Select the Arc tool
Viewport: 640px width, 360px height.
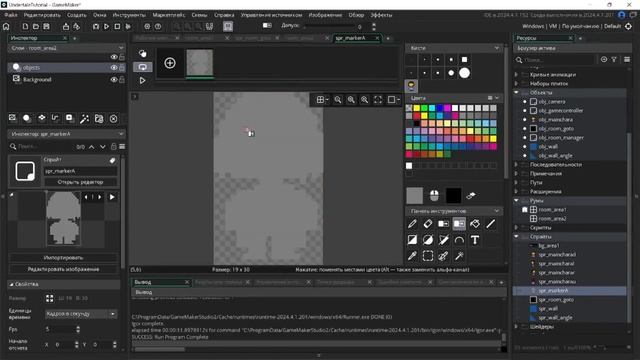(x=459, y=240)
